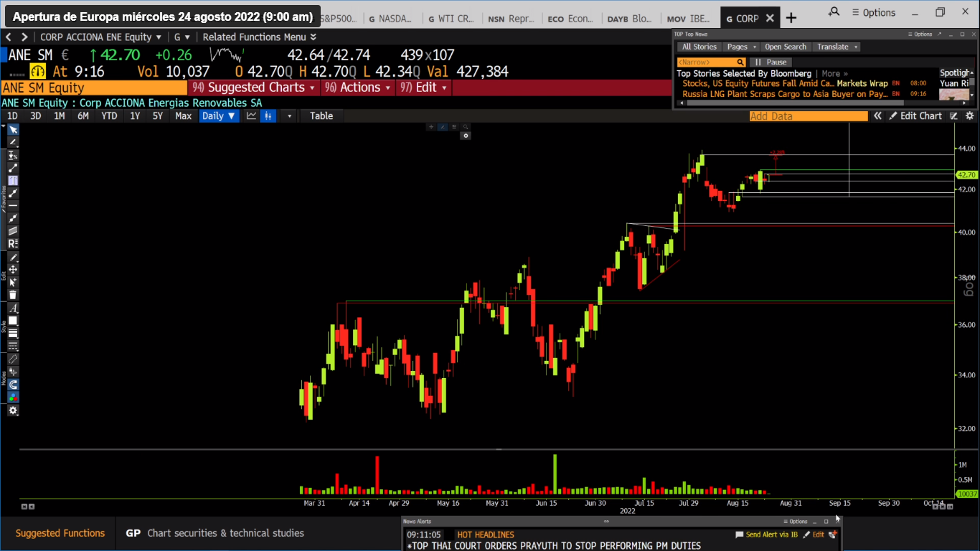Click the Open Search button
The image size is (980, 551).
[x=786, y=47]
